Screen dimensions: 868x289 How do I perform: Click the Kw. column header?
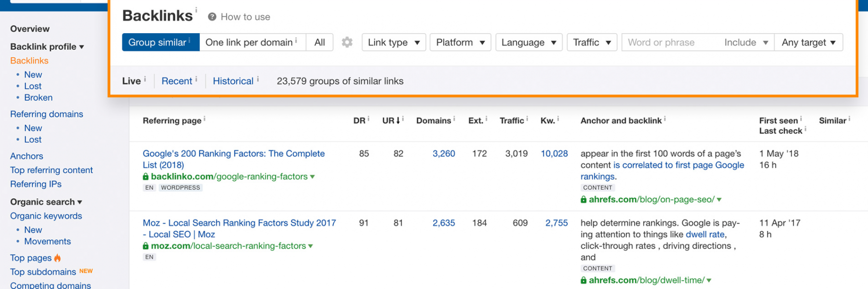[x=547, y=120]
